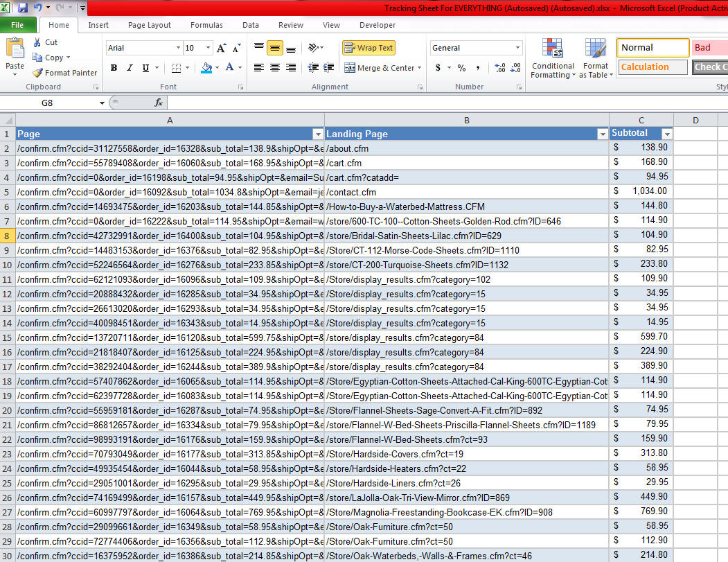The width and height of the screenshot is (728, 562).
Task: Open the General number format dropdown
Action: point(476,48)
